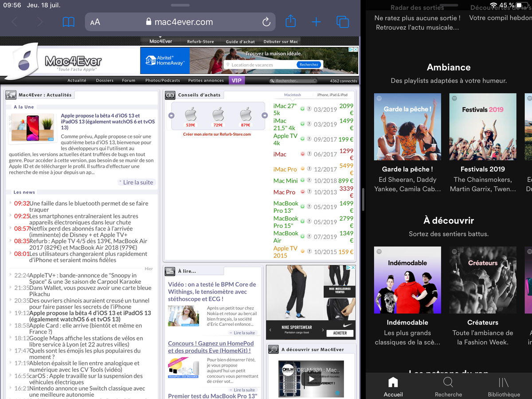This screenshot has width=532, height=399.
Task: Click Rechercher button in Abritel ad
Action: [309, 65]
